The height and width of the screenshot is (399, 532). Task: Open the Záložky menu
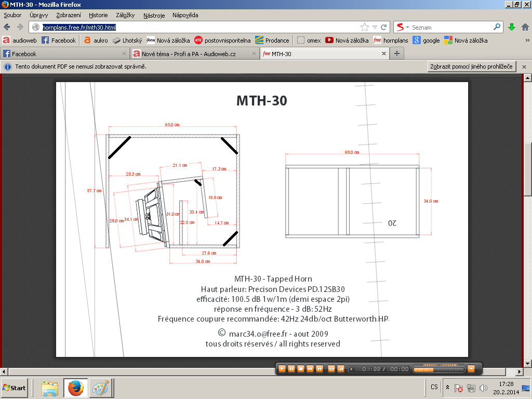point(125,15)
